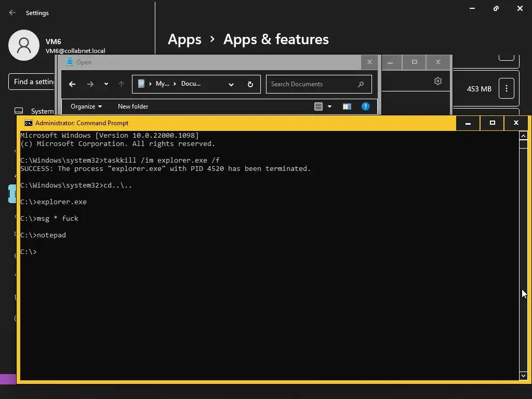Open the menu for the 453 MB app
The image size is (532, 399).
[x=506, y=88]
